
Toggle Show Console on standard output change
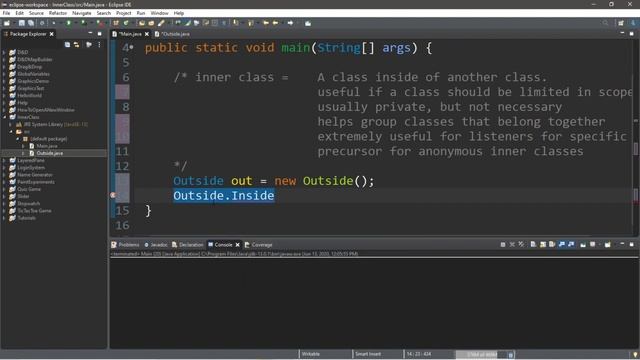[x=562, y=244]
